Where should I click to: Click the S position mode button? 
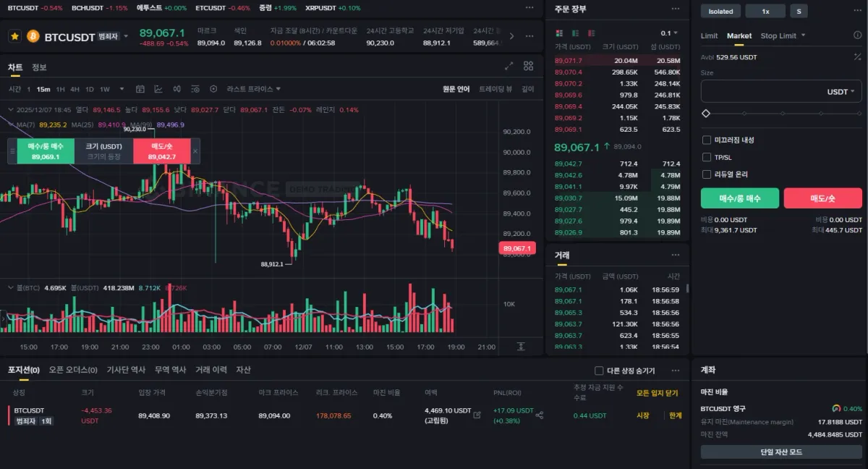pos(799,11)
